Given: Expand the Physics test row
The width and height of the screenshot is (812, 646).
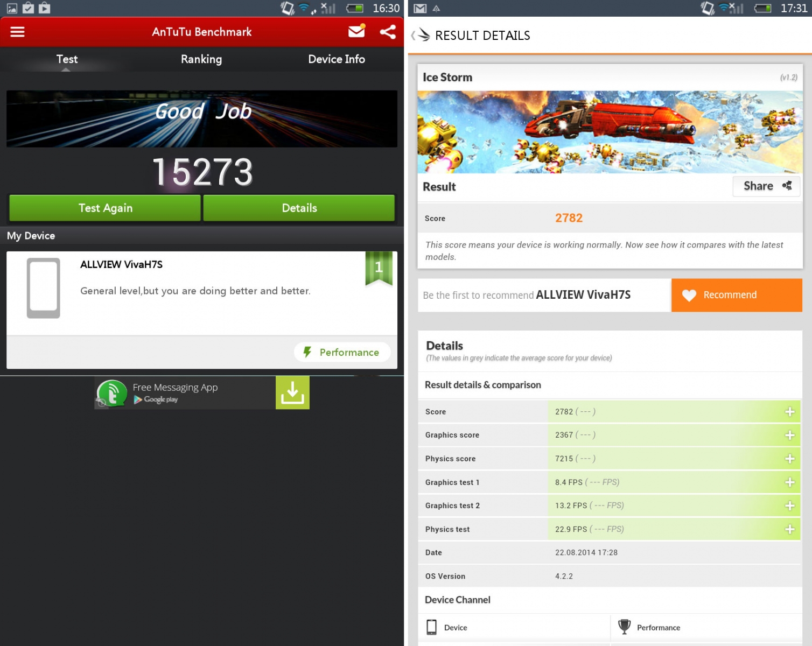Looking at the screenshot, I should [x=789, y=529].
